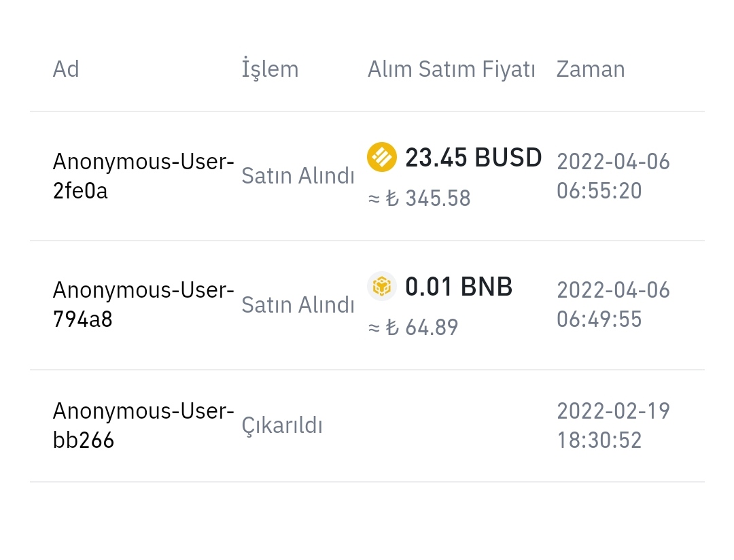Click Satın Alındı in the BNB row

click(x=298, y=305)
